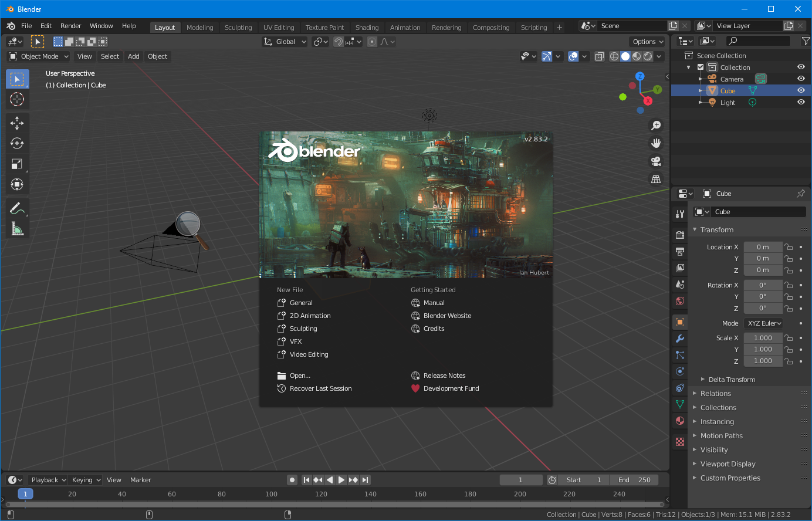Open the Object Data mesh tab

[680, 404]
